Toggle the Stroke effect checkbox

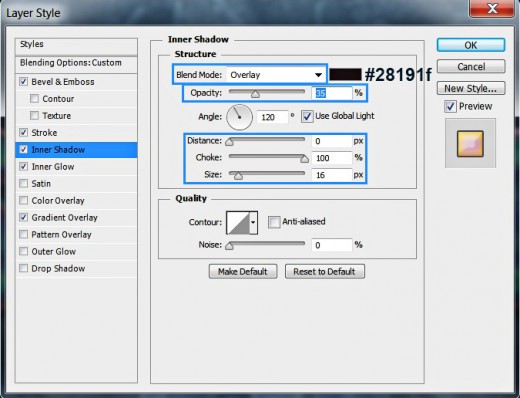pyautogui.click(x=23, y=133)
